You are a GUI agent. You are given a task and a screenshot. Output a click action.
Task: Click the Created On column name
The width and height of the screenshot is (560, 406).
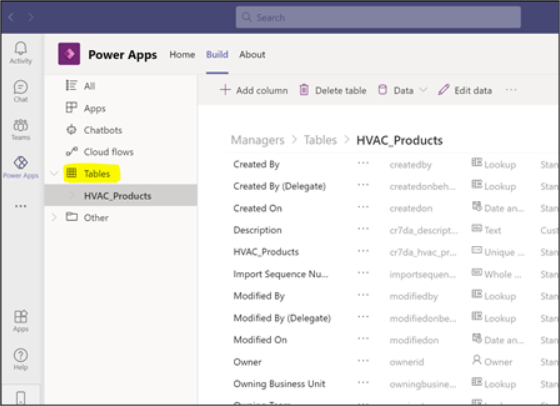pyautogui.click(x=258, y=208)
